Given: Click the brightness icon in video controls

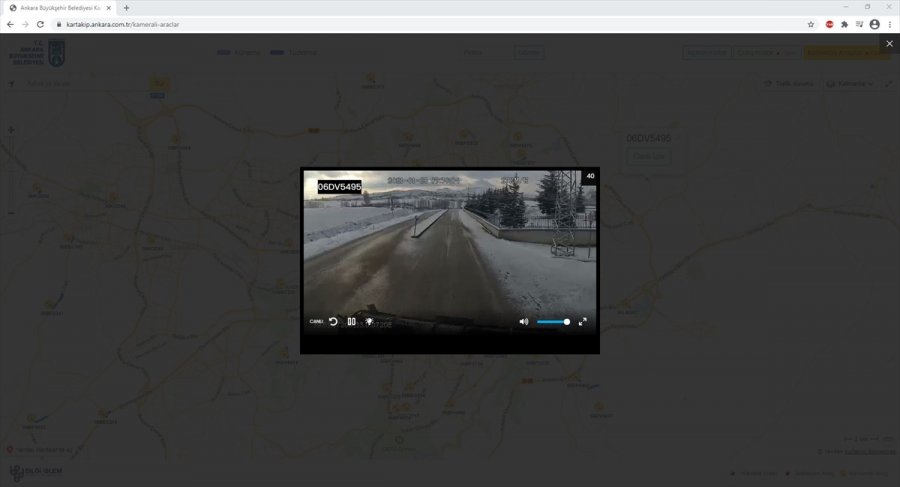Looking at the screenshot, I should [x=369, y=322].
